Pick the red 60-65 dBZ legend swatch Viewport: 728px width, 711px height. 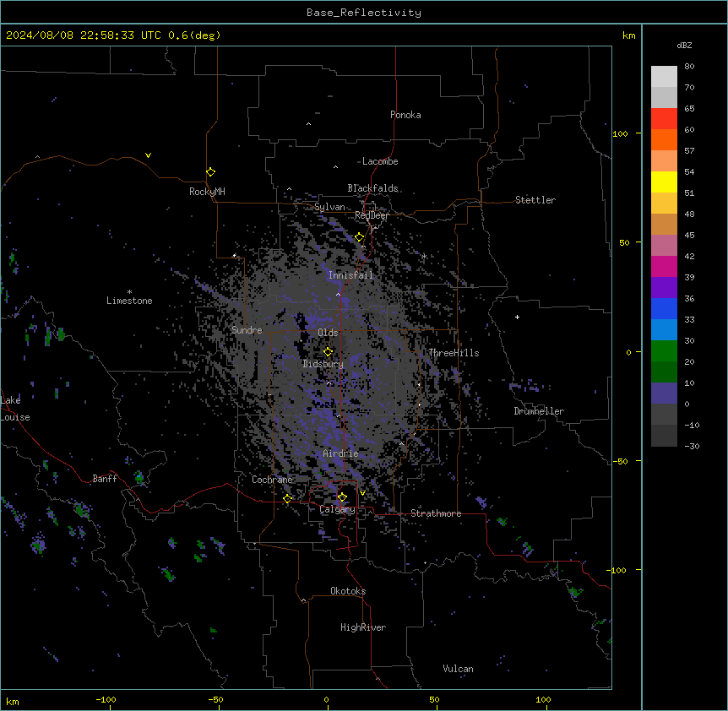coord(664,119)
